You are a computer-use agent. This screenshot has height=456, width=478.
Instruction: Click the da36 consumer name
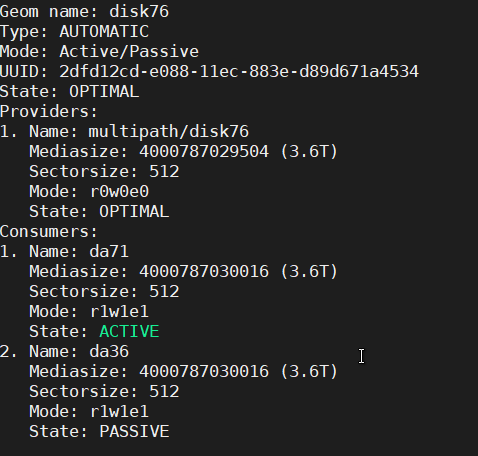point(109,352)
